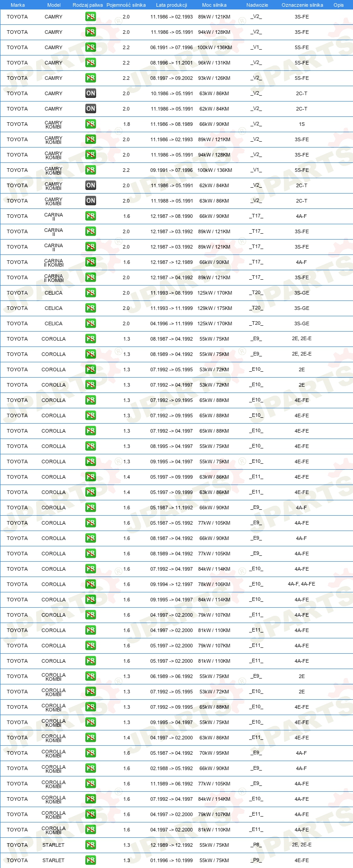The width and height of the screenshot is (353, 868).
Task: Click the Opis column header
Action: tap(339, 5)
